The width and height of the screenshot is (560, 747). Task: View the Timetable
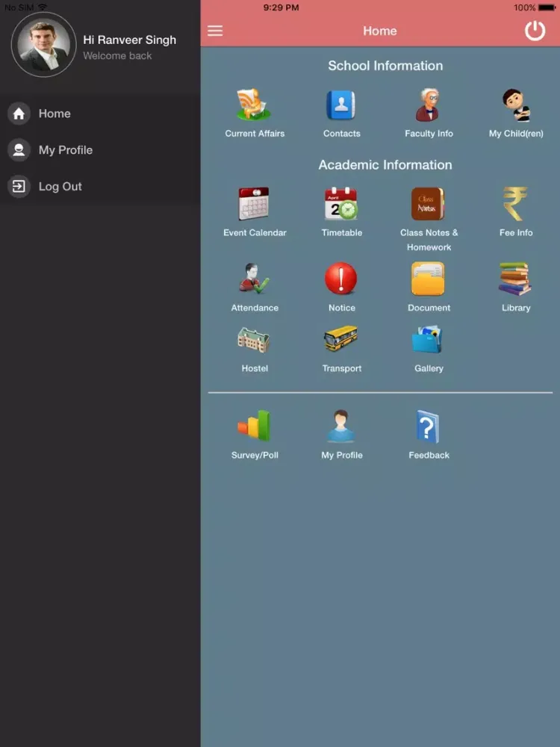[x=341, y=204]
